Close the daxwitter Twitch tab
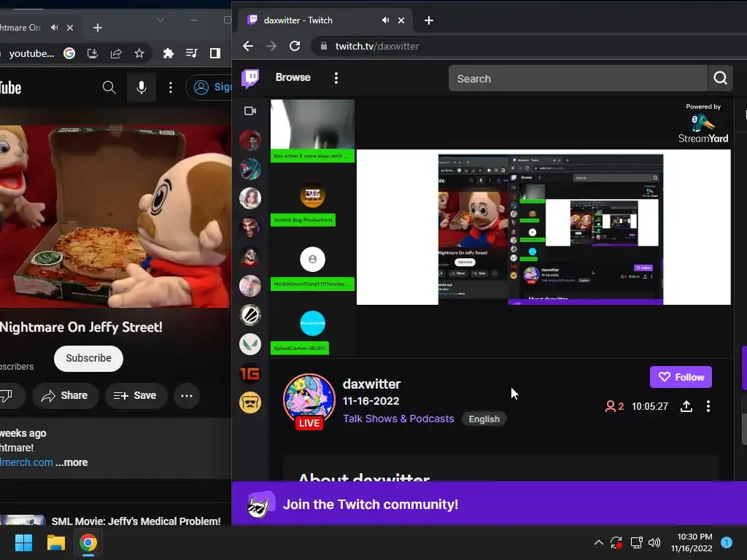 coord(401,20)
